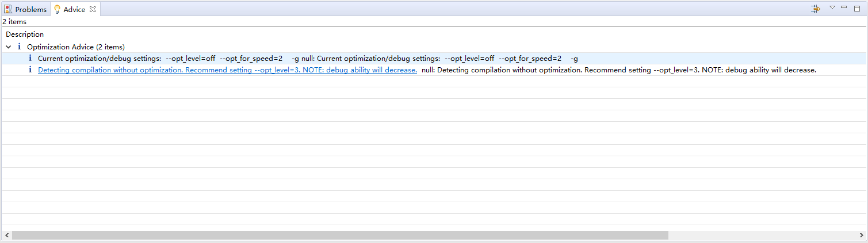Click the scroll left arrow
The width and height of the screenshot is (868, 243).
6,235
